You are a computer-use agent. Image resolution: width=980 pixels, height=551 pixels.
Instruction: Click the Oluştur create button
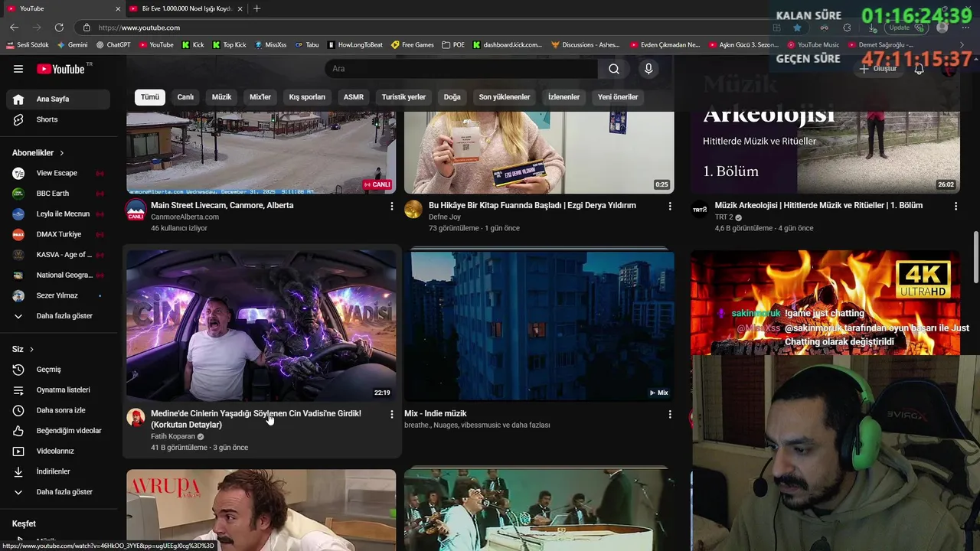[878, 69]
